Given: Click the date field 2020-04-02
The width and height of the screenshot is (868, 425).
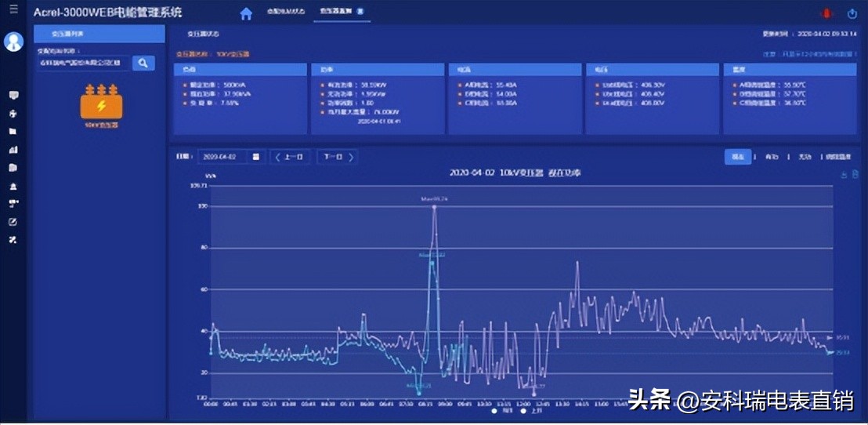Looking at the screenshot, I should coord(222,157).
